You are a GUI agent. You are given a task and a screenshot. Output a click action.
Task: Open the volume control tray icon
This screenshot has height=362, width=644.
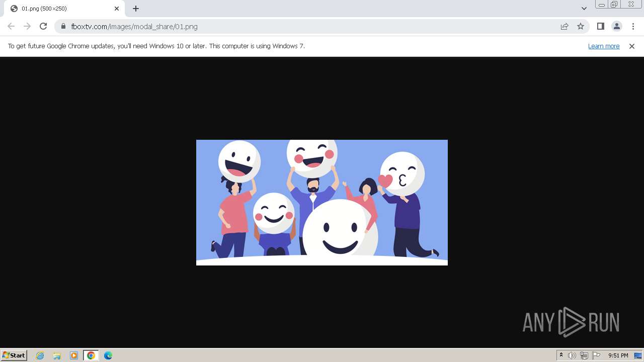point(572,355)
